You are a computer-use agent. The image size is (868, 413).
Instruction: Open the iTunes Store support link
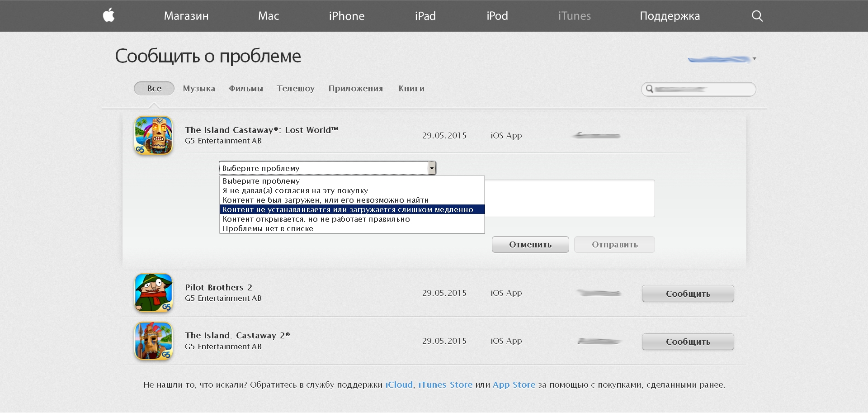(445, 385)
